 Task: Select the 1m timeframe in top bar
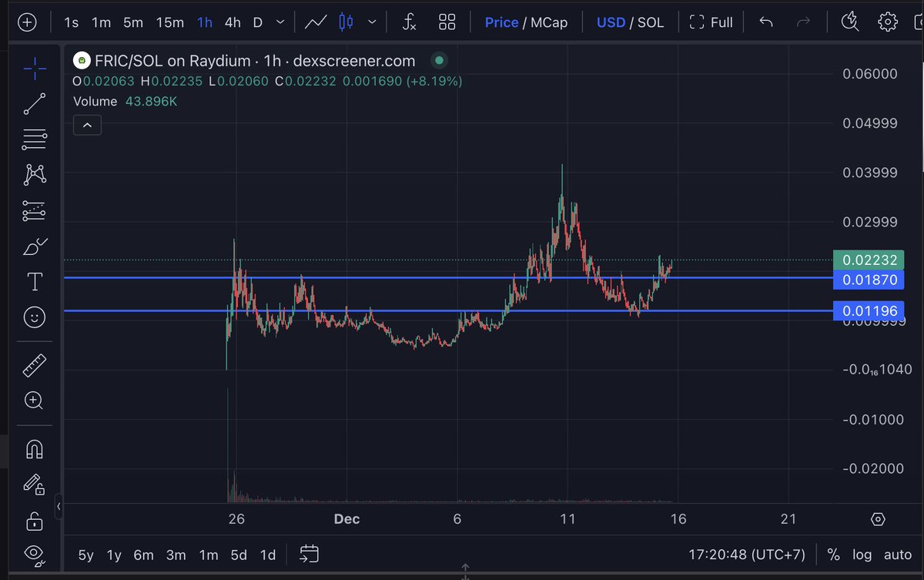[x=101, y=22]
